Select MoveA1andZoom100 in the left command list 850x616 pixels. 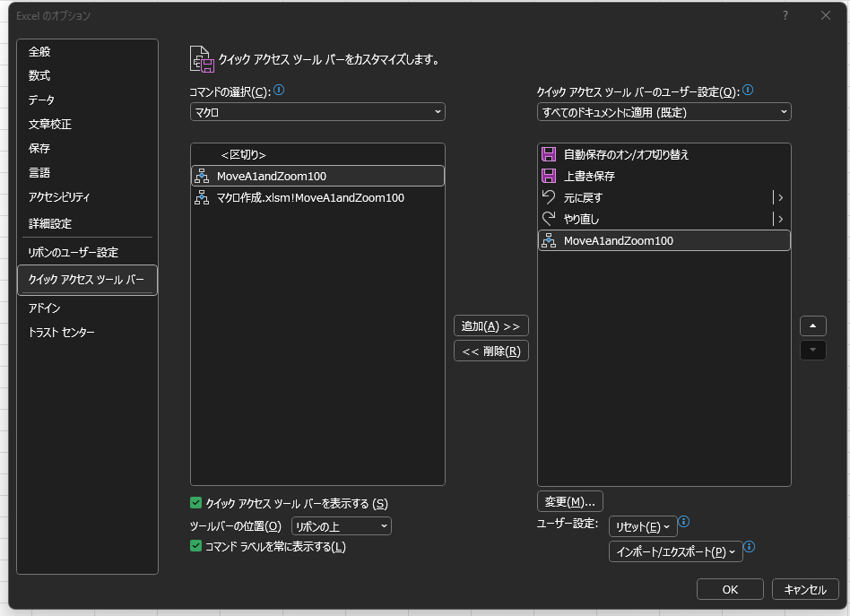click(x=317, y=177)
